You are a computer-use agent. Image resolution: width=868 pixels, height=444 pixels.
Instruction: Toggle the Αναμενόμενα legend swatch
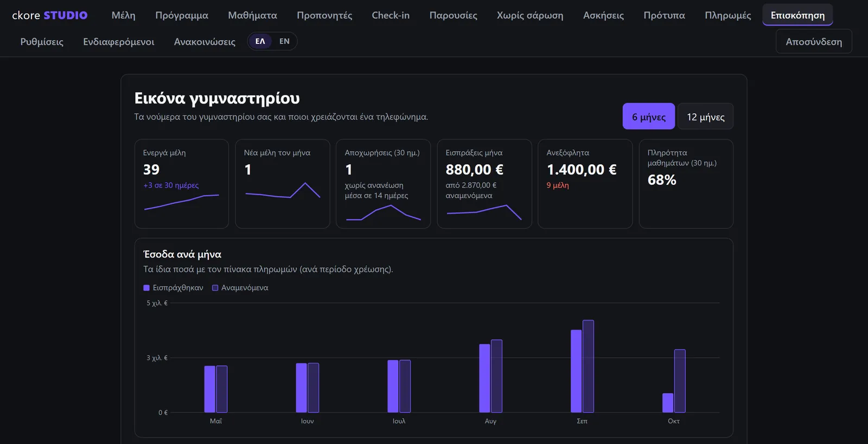(215, 288)
